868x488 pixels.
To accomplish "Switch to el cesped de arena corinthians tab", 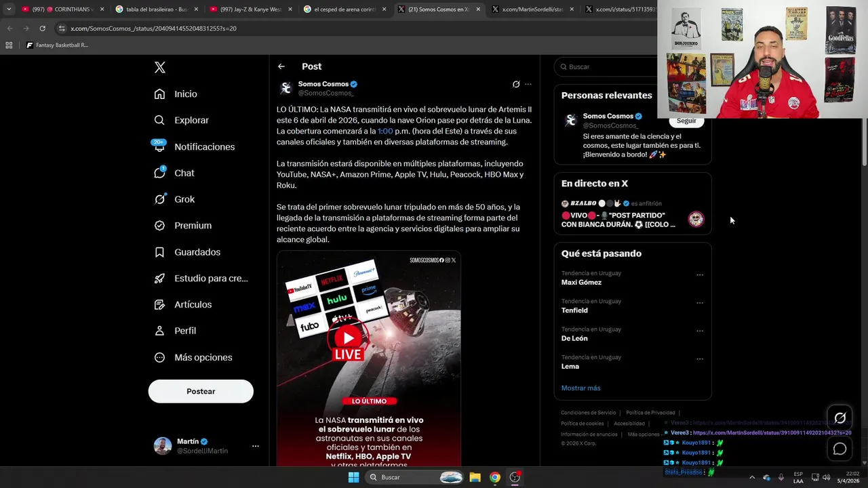I will [x=344, y=9].
